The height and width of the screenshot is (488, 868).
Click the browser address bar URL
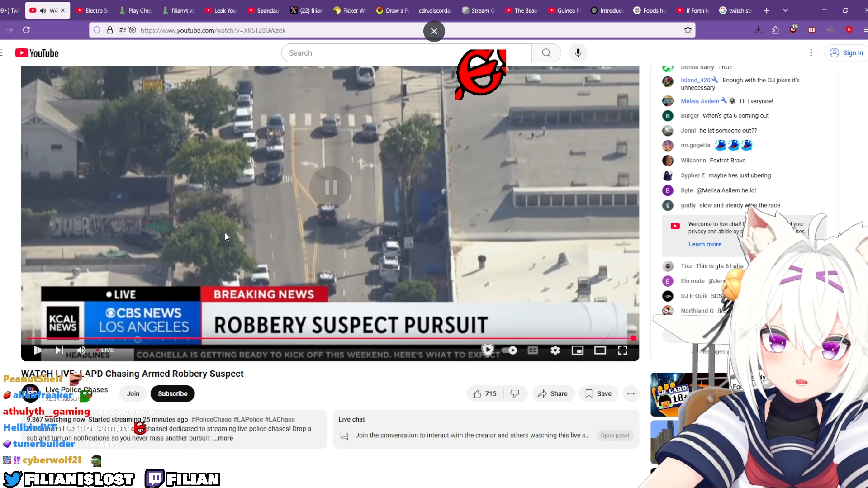pyautogui.click(x=213, y=30)
